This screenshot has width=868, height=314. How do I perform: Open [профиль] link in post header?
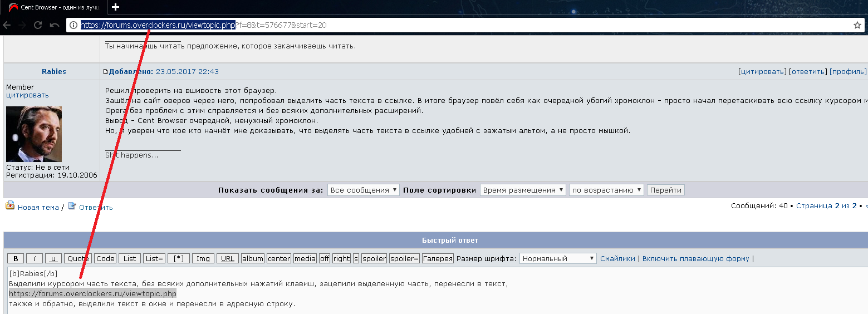point(848,71)
